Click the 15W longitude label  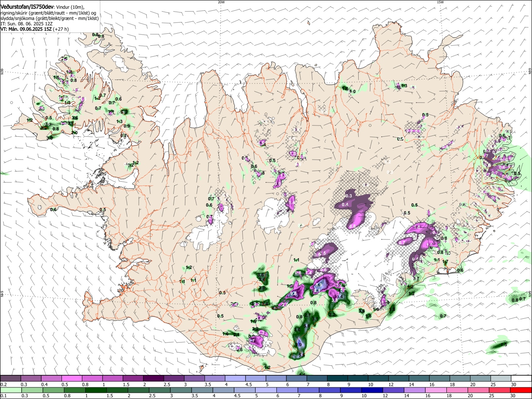point(440,2)
